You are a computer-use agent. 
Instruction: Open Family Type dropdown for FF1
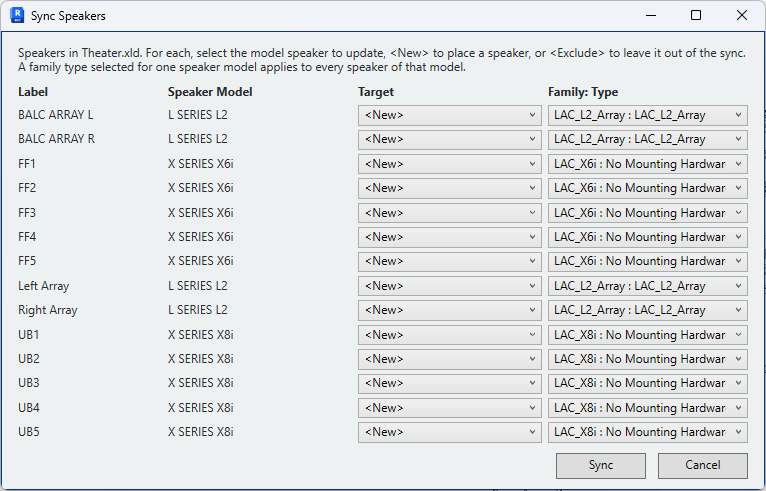tap(648, 164)
